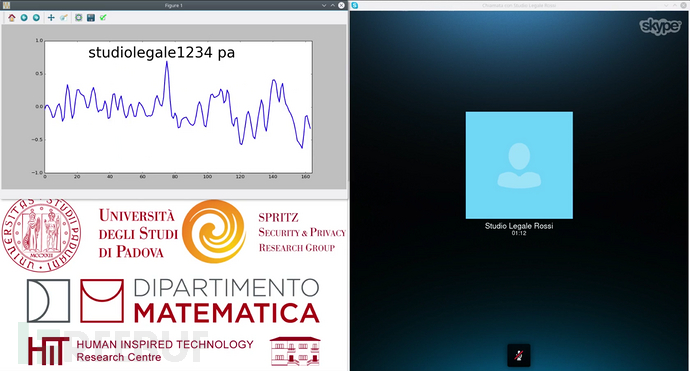Go back to the previous plot view

[x=24, y=18]
